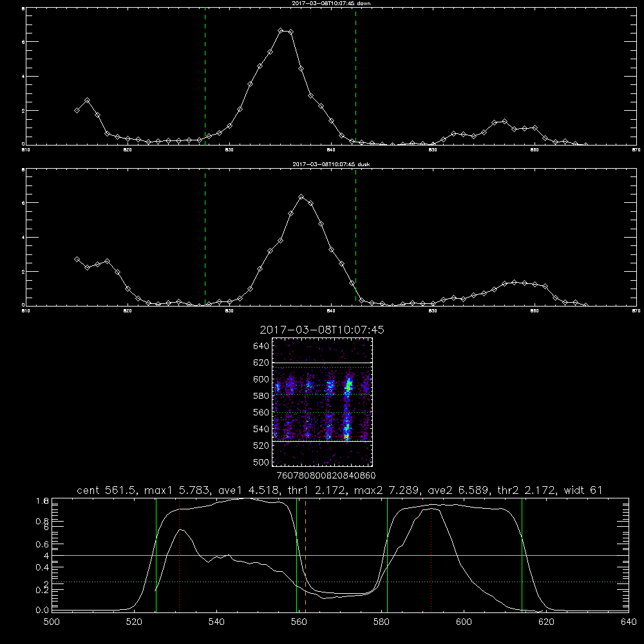Click the orange dashed center line in bottom plot
Image resolution: width=644 pixels, height=644 pixels.
click(305, 555)
